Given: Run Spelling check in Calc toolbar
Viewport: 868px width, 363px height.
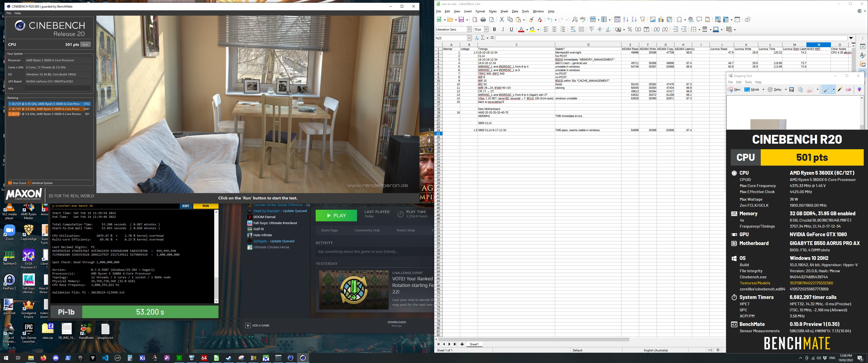Looking at the screenshot, I should point(583,19).
